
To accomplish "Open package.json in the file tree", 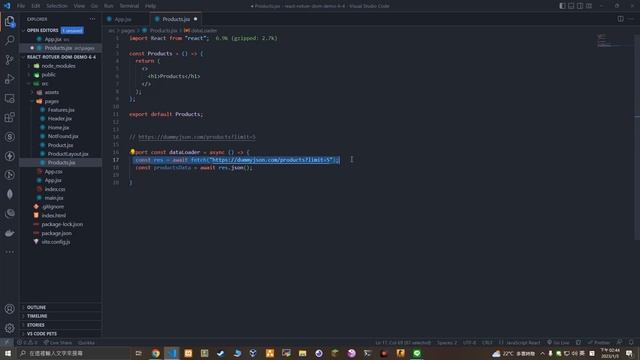I will pos(56,233).
